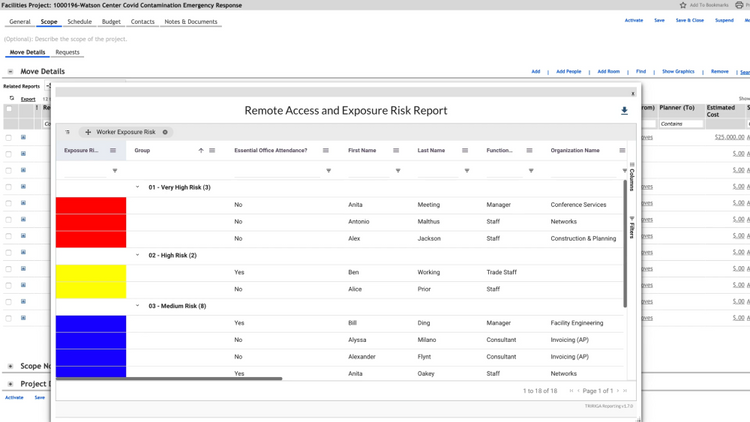Tick the second Move Details row checkbox
750x422 pixels.
pyautogui.click(x=9, y=154)
